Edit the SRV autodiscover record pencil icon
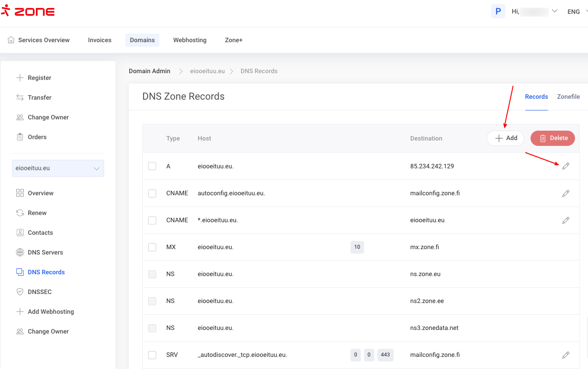Image resolution: width=588 pixels, height=369 pixels. pyautogui.click(x=566, y=355)
